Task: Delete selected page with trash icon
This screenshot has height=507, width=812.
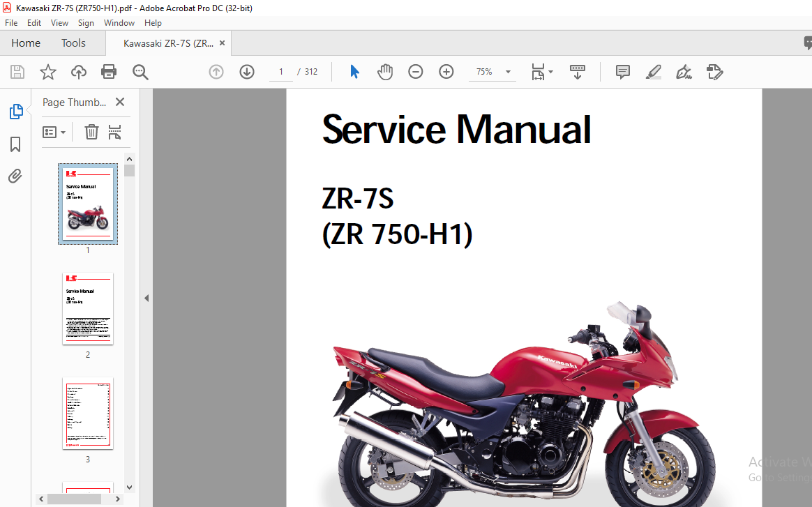Action: click(x=91, y=132)
